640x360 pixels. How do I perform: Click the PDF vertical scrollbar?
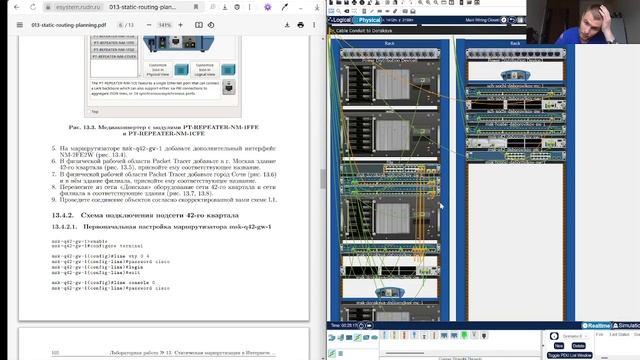tap(323, 179)
